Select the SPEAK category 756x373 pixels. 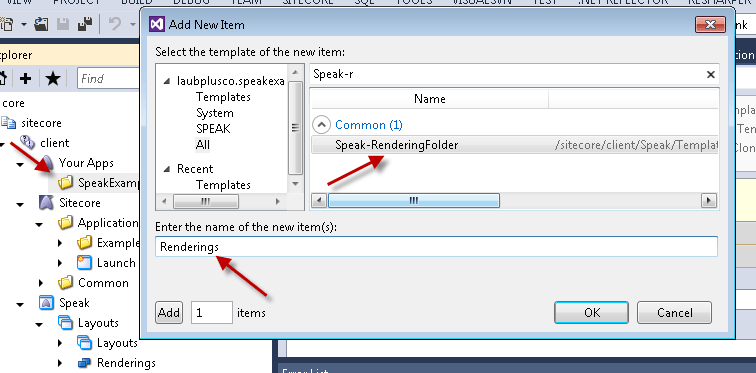(213, 129)
